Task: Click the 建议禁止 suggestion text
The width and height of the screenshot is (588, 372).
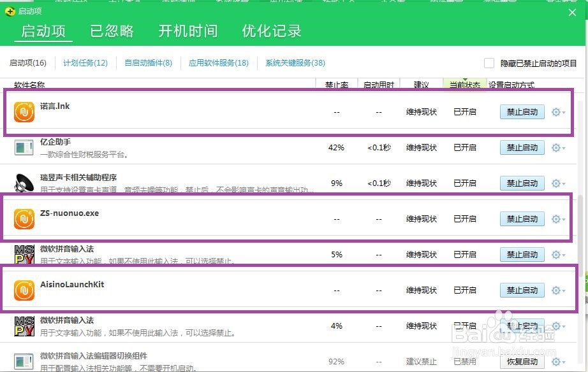Action: point(422,362)
